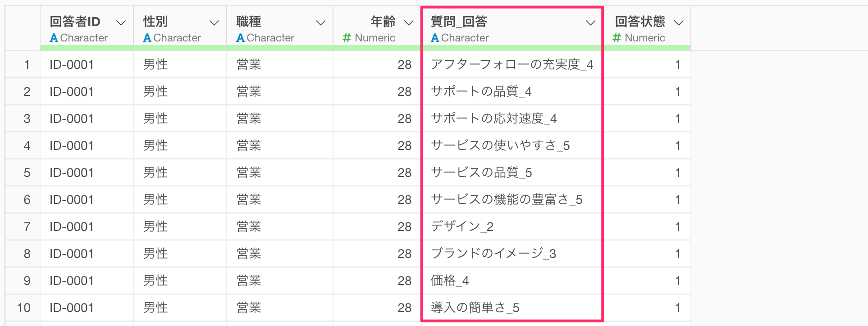Open the 性別 column dropdown menu
Image resolution: width=868 pixels, height=326 pixels.
[x=214, y=23]
